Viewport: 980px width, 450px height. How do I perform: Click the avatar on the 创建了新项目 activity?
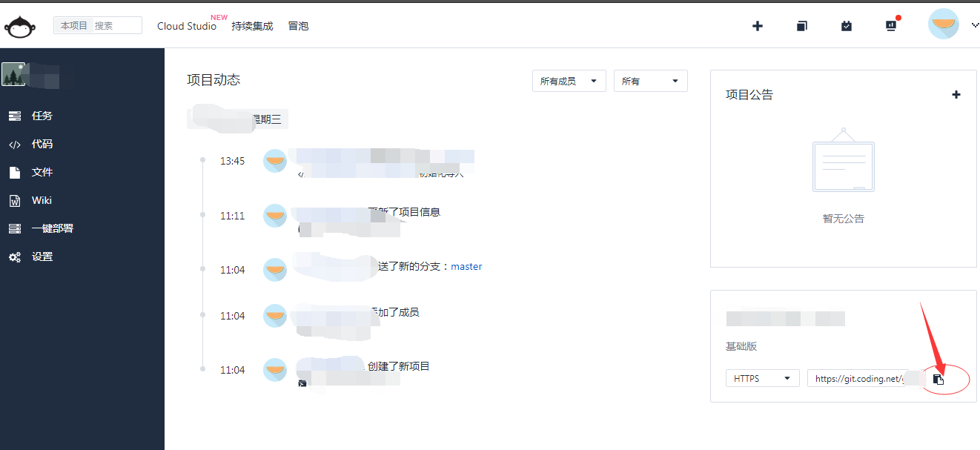(x=275, y=369)
